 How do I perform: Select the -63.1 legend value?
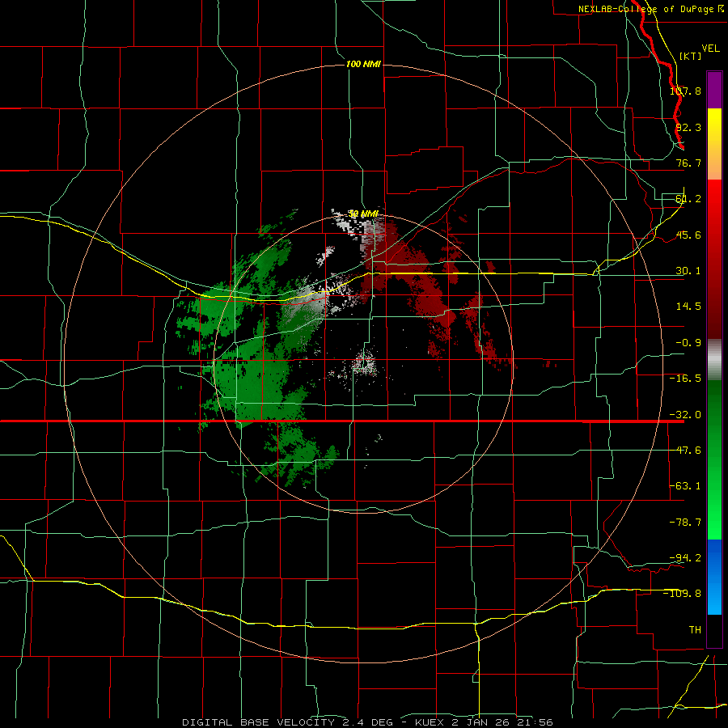click(x=685, y=486)
